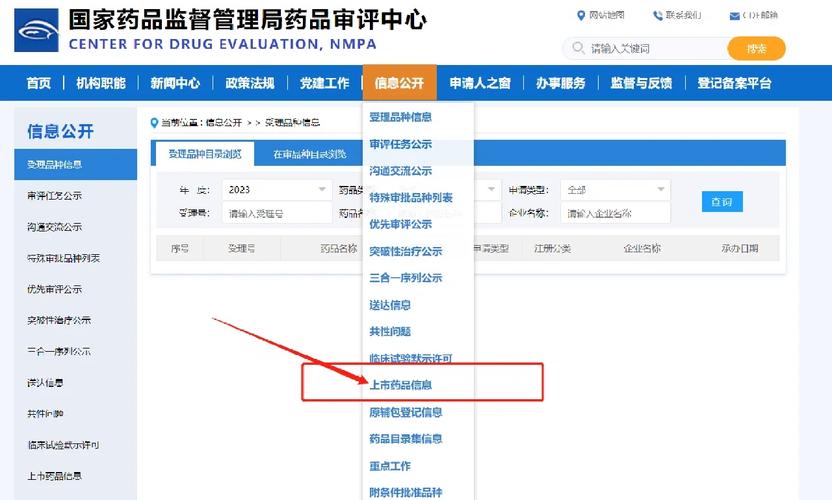Open the 年度 dropdown showing 2023
This screenshot has height=500, width=832.
coord(277,190)
